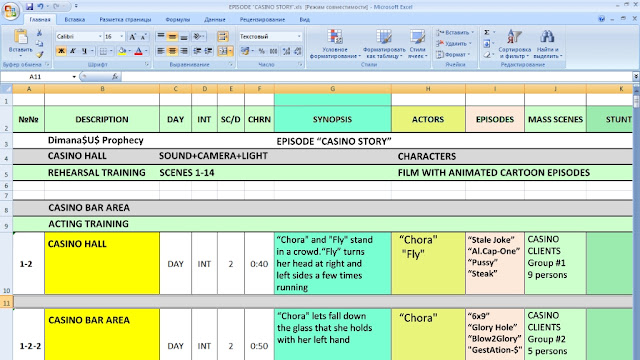This screenshot has height=360, width=640.
Task: Align text to the right
Action: 184,51
